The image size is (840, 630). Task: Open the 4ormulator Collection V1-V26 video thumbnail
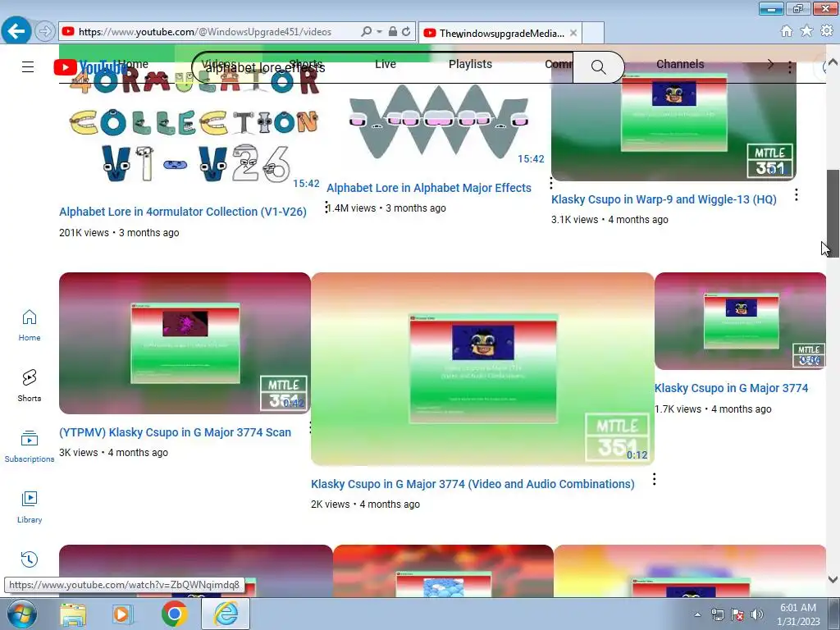(194, 129)
